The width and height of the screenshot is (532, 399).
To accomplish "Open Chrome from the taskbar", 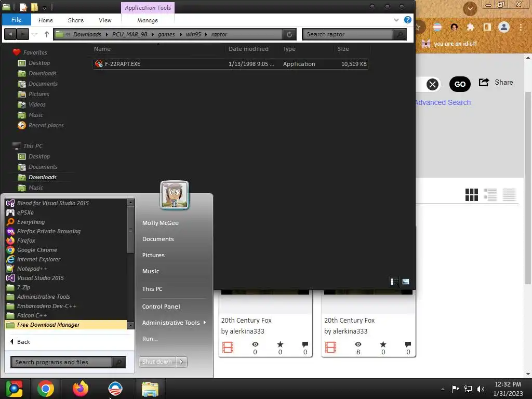I will click(x=46, y=389).
